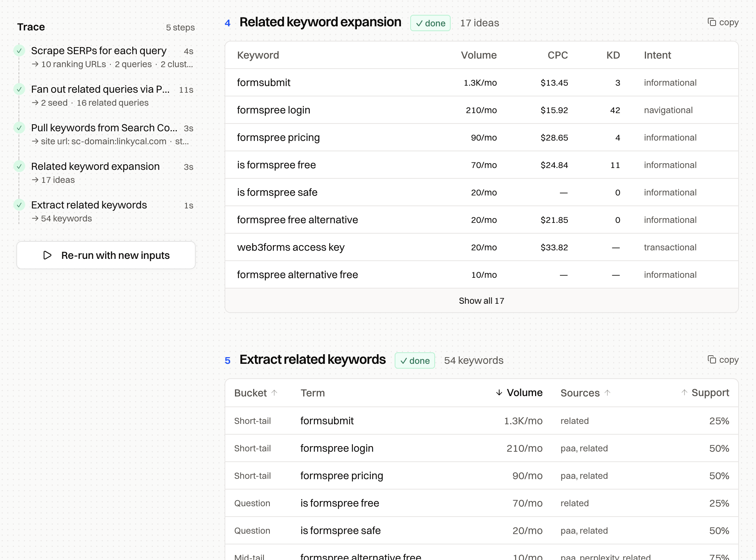Select formspree pricing term in extract table
Screen dimensions: 756x560
pos(342,476)
